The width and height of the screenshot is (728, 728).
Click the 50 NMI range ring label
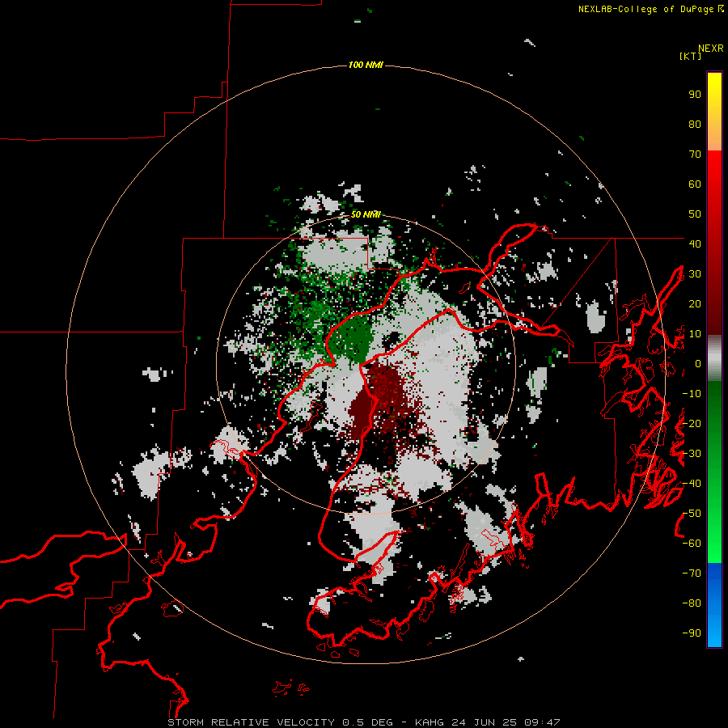coord(366,214)
